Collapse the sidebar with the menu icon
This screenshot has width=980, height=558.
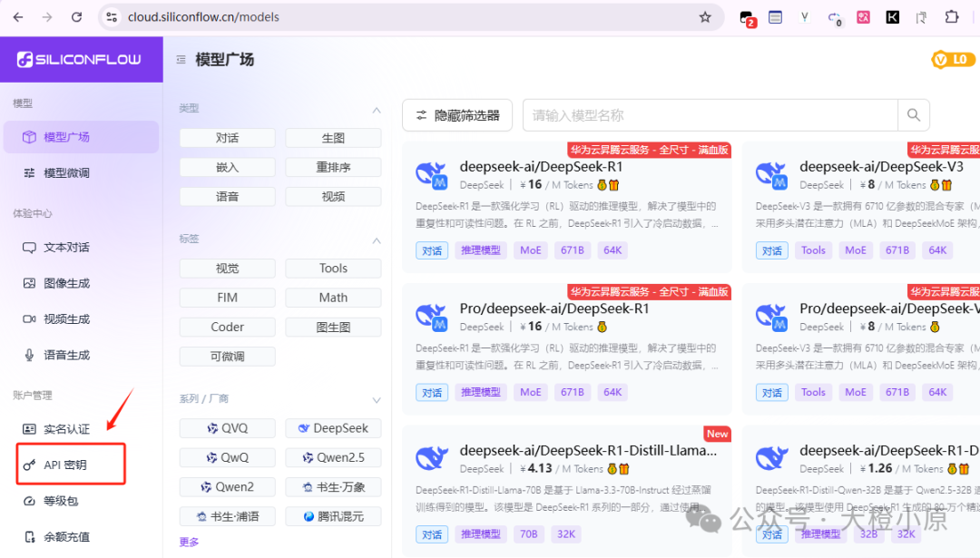tap(181, 60)
